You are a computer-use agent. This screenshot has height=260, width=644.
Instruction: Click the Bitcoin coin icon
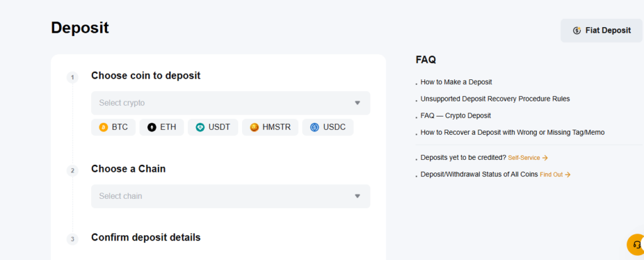point(104,127)
